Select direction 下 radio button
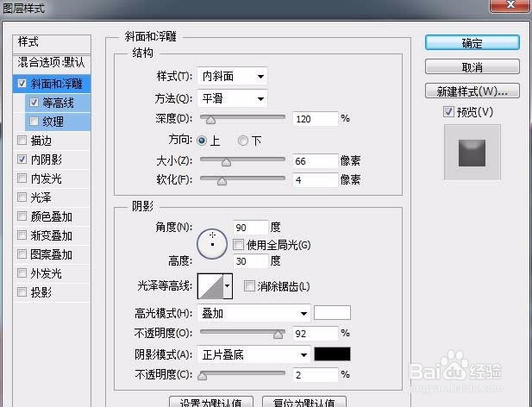 click(243, 141)
